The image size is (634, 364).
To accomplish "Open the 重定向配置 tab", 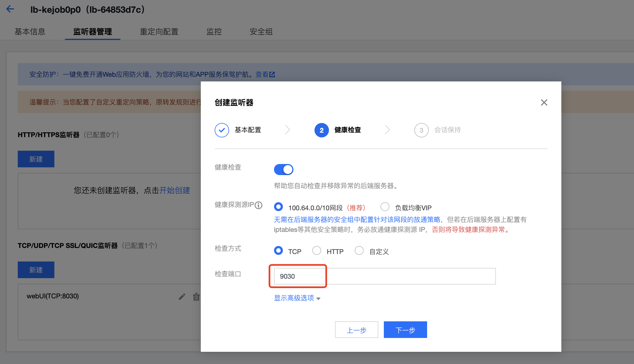I will click(x=159, y=32).
